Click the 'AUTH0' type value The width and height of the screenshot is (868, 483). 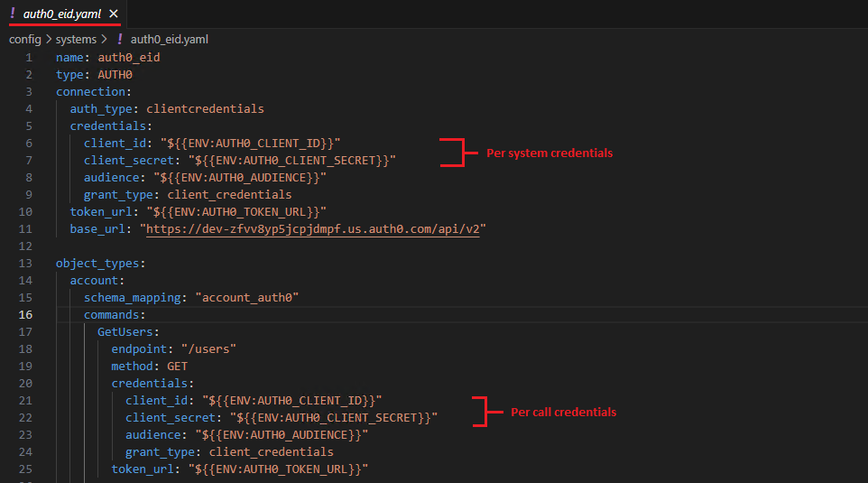(x=115, y=75)
